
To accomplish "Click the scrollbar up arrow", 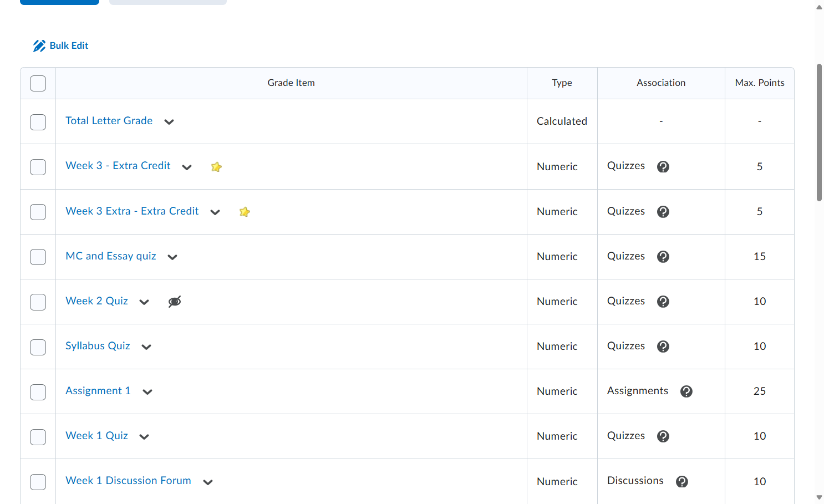I will (819, 7).
